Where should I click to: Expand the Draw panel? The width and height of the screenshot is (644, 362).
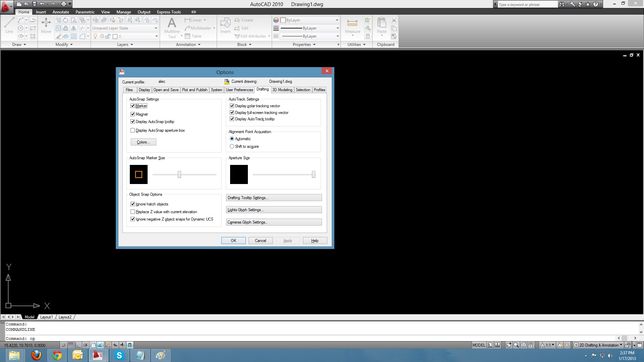point(19,45)
